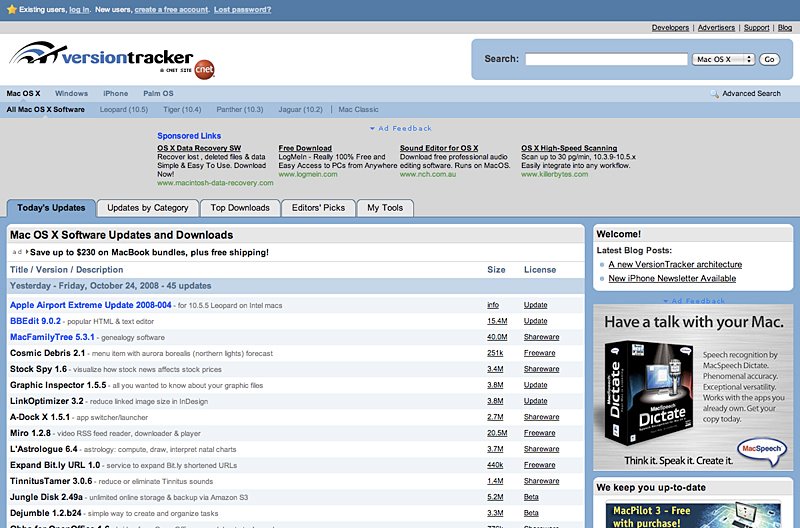
Task: Open Jungle Disk 2.49a entry
Action: point(46,497)
